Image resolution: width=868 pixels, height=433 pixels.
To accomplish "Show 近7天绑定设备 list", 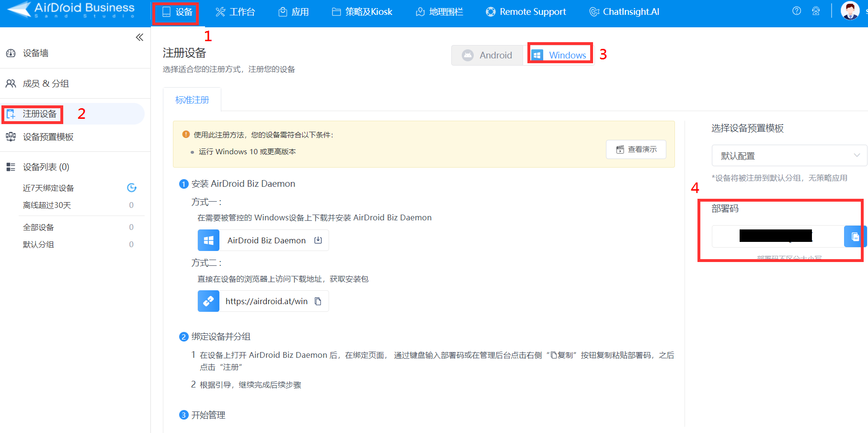I will pyautogui.click(x=48, y=188).
